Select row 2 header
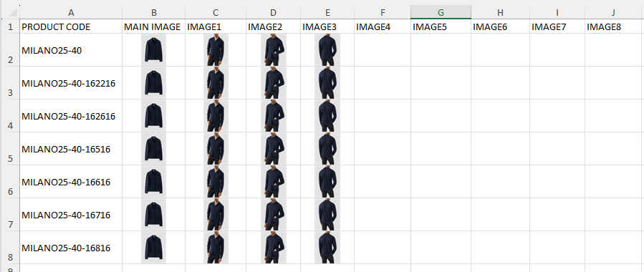Viewport: 644px width, 272px height. (x=10, y=50)
